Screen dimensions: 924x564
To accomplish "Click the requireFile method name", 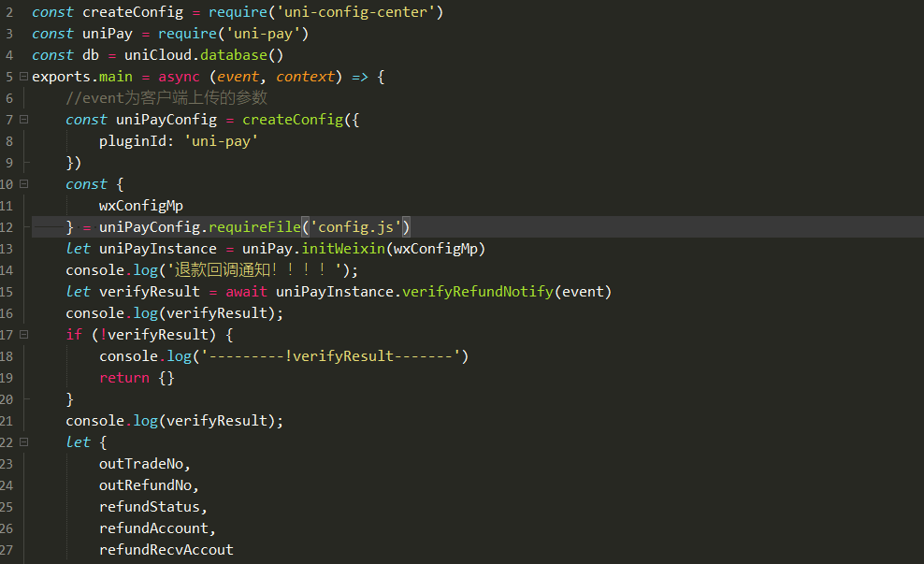I will 254,227.
